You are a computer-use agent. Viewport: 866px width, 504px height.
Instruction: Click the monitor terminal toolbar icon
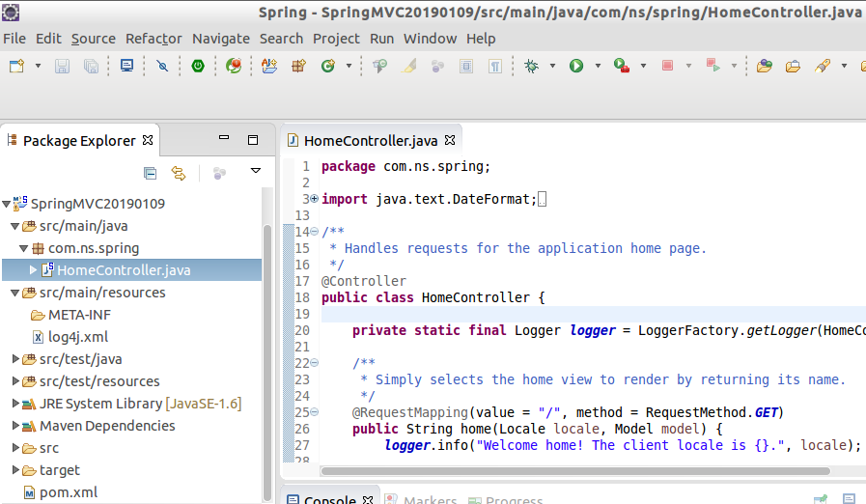click(x=127, y=66)
